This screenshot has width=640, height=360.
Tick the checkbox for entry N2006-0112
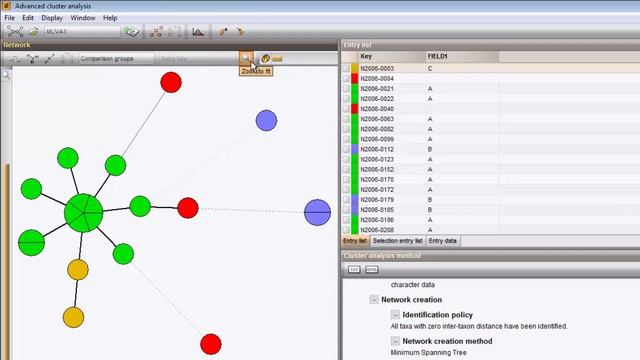coord(346,149)
